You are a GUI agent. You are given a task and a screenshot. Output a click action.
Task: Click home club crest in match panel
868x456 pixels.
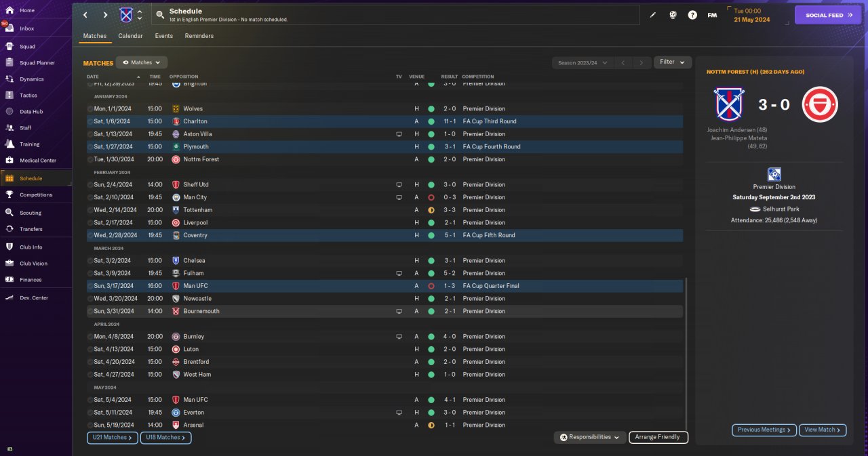tap(728, 104)
